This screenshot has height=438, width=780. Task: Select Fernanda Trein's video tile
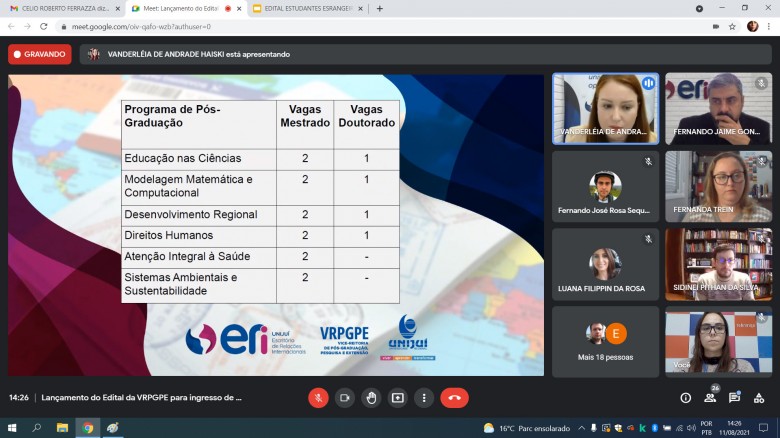click(718, 186)
